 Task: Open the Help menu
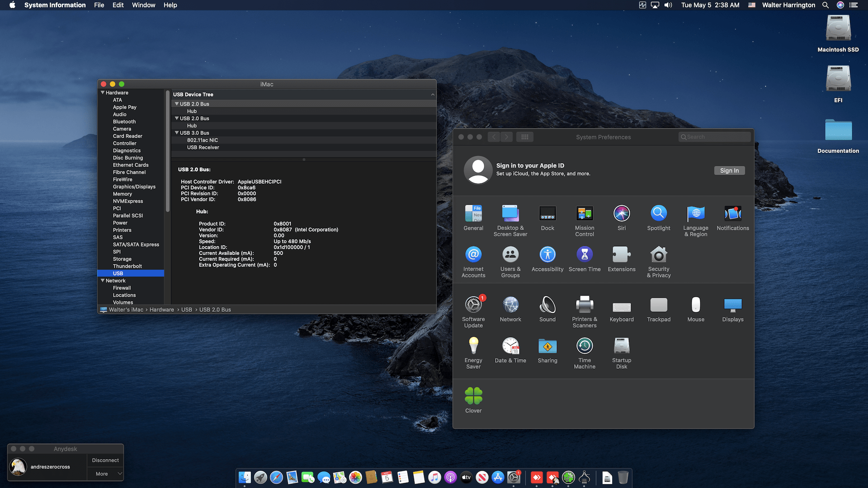tap(170, 5)
